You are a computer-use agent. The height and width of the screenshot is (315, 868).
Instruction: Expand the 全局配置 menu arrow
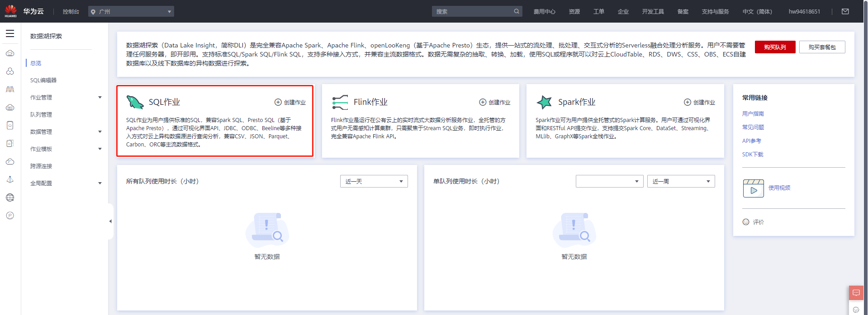[100, 183]
